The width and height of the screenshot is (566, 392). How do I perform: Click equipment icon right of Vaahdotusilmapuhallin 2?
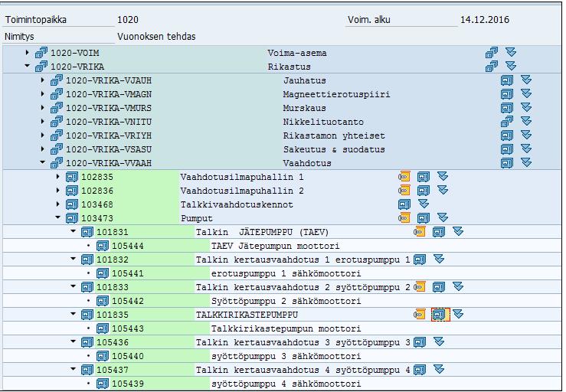[x=424, y=190]
